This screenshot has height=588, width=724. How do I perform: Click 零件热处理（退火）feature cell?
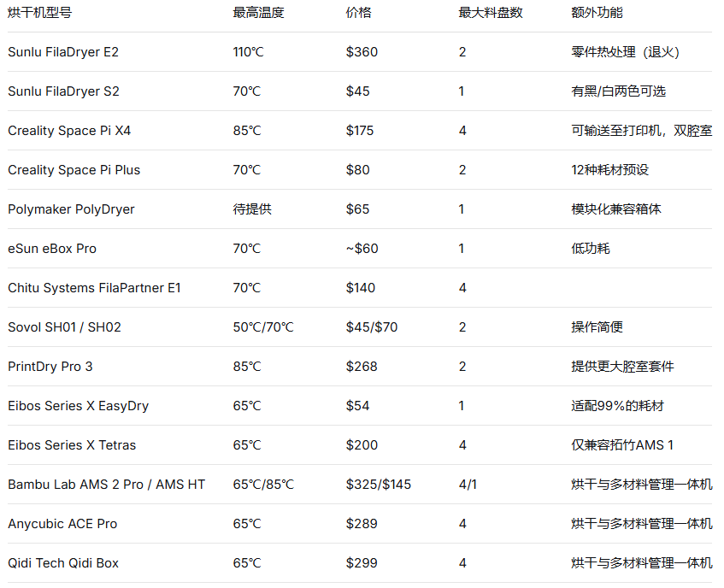tap(625, 51)
